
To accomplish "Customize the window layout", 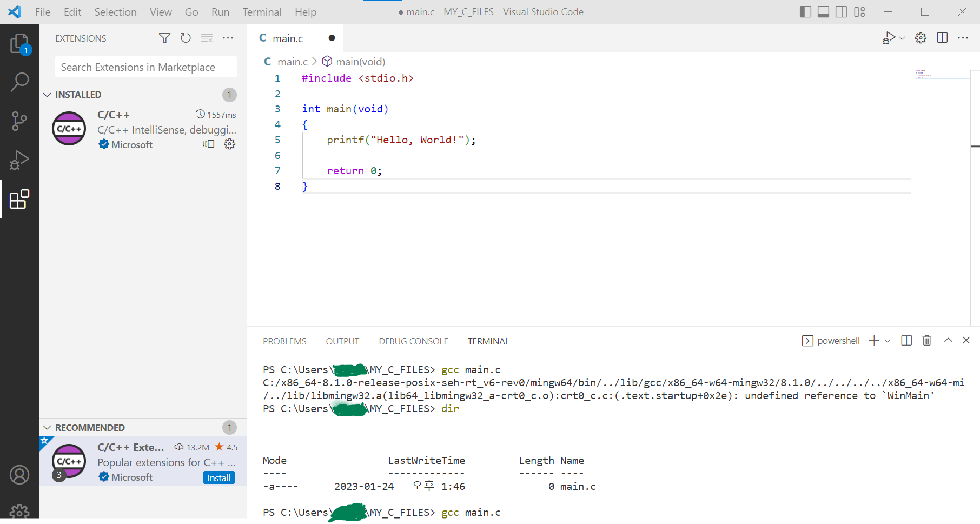I will point(859,12).
